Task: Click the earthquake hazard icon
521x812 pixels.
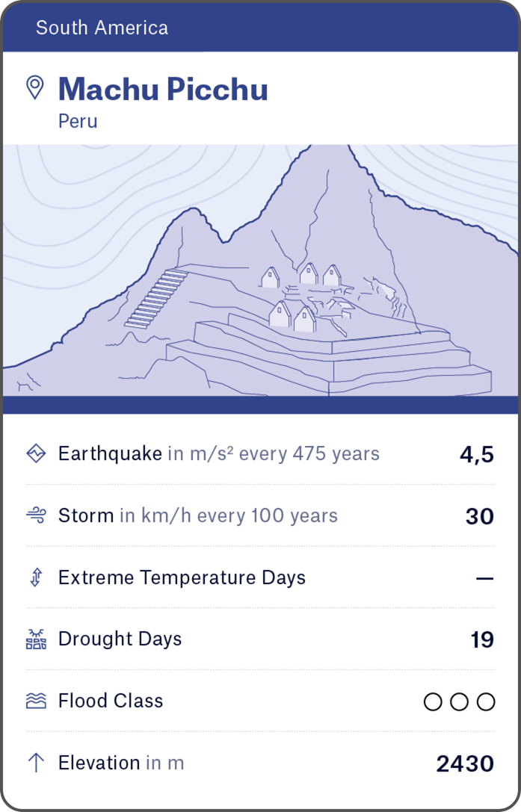Action: tap(36, 453)
